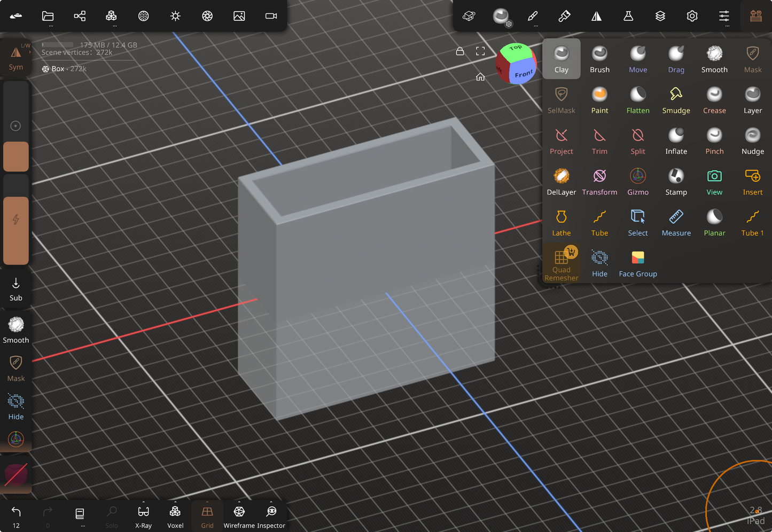Choose the Move tool

638,59
